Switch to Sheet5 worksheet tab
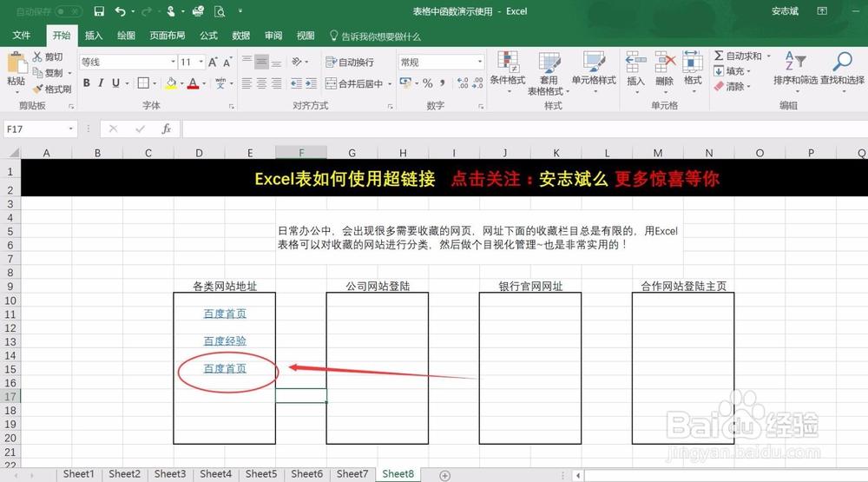Screen dimensions: 868x482 point(261,474)
